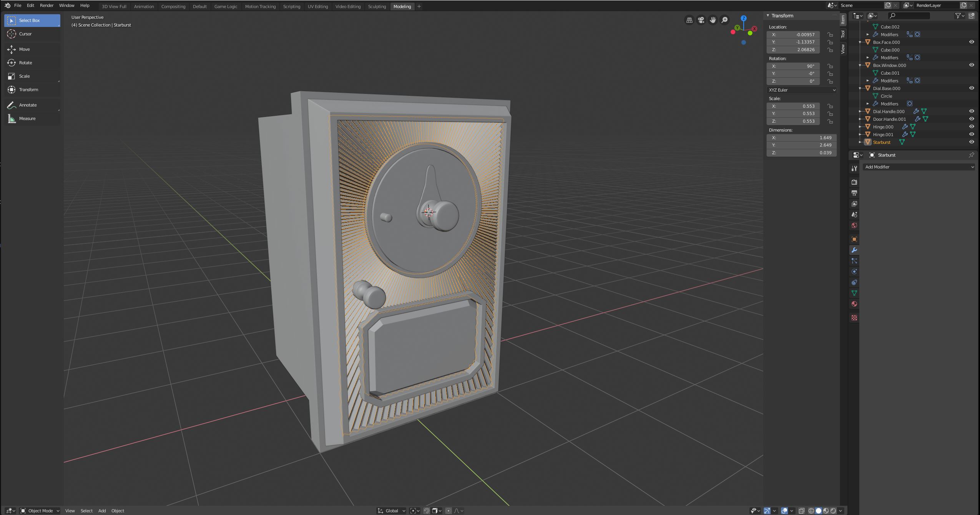Select the Measure tool
Screen dimensions: 980x515
tap(27, 118)
